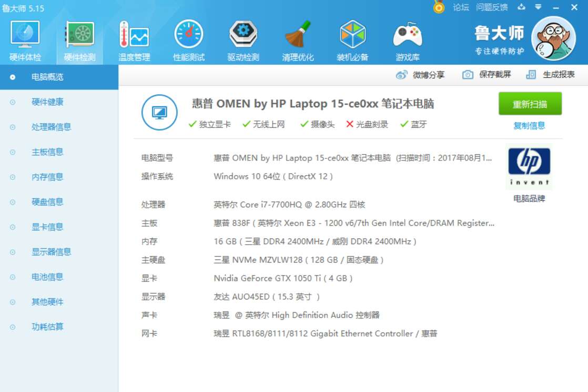This screenshot has height=392, width=588.
Task: Click the 光盘刻录 unsupported feature
Action: click(x=367, y=124)
